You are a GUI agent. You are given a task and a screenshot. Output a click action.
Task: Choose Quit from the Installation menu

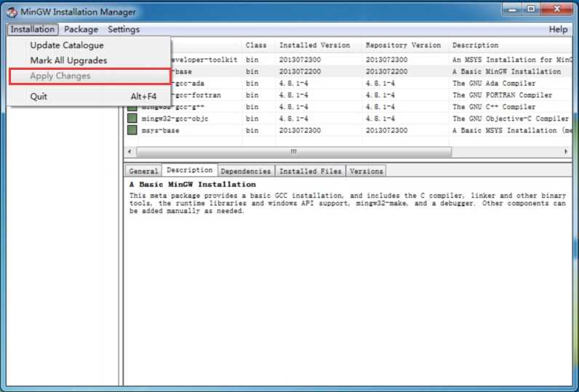pyautogui.click(x=89, y=96)
